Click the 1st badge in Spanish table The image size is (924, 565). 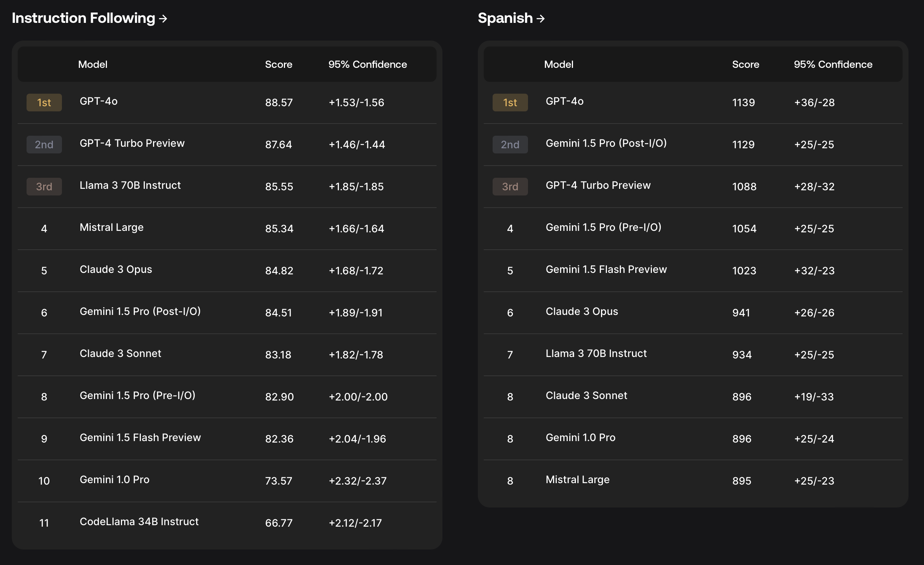510,103
